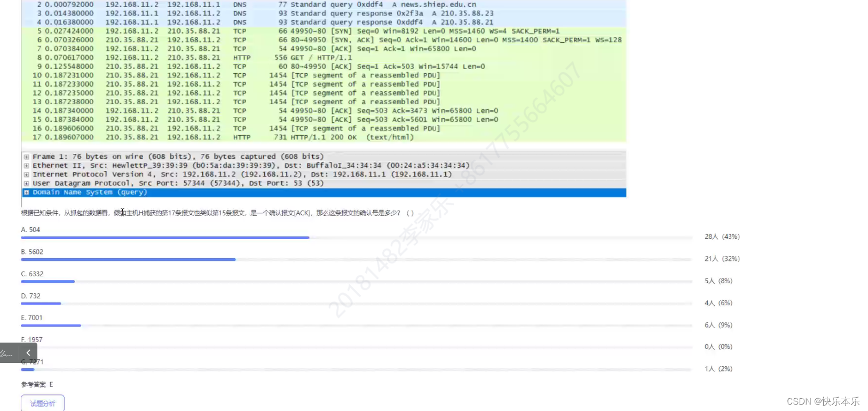Select the Ethernet II Src HewlettP row

point(323,166)
